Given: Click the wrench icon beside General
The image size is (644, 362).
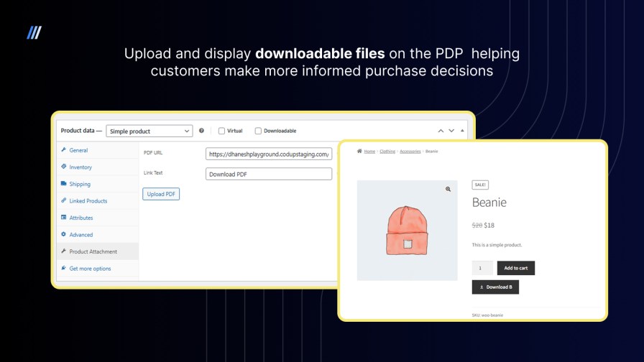Looking at the screenshot, I should 64,150.
